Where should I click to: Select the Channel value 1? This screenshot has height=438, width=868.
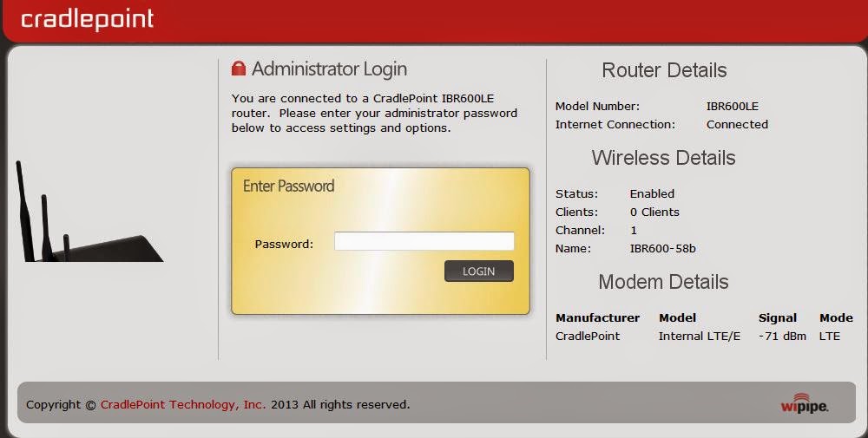pyautogui.click(x=634, y=230)
